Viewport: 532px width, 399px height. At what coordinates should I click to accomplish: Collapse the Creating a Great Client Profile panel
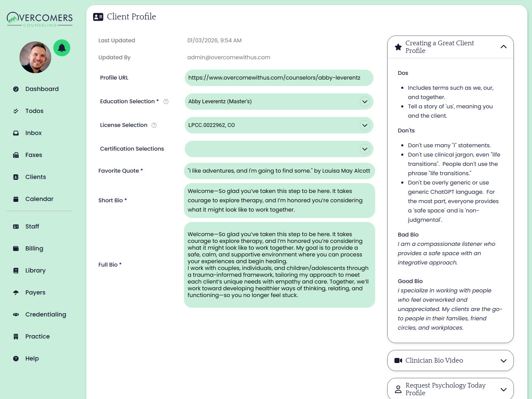pos(504,47)
